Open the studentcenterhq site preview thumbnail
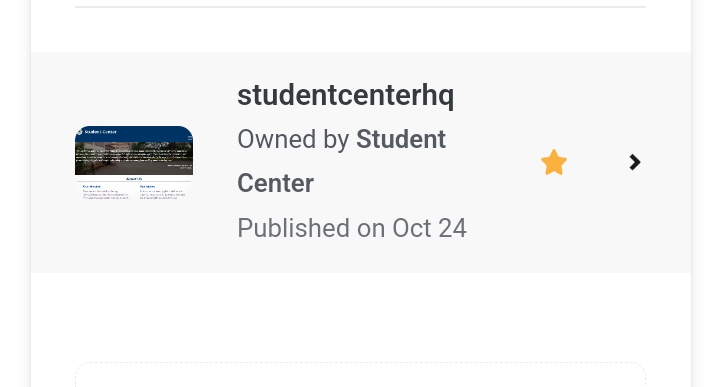This screenshot has height=387, width=720. pyautogui.click(x=134, y=163)
